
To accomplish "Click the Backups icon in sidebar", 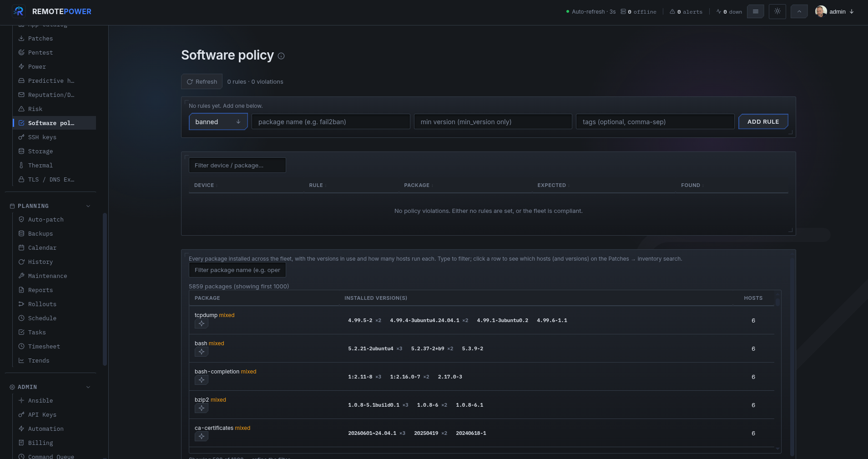I will pos(21,233).
